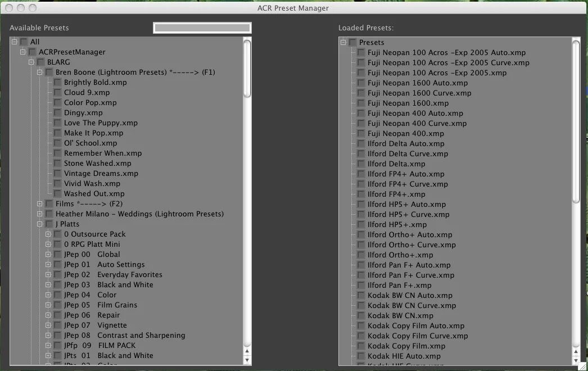Click the Available Presets search field

point(202,28)
